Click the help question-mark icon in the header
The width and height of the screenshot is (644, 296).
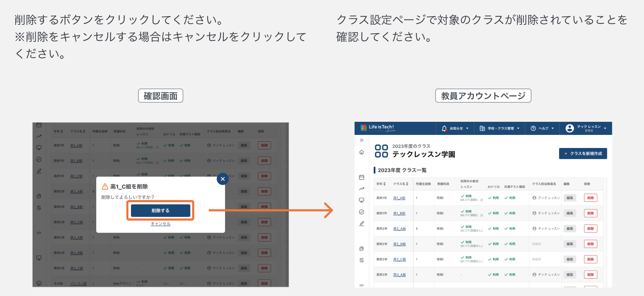pos(533,129)
